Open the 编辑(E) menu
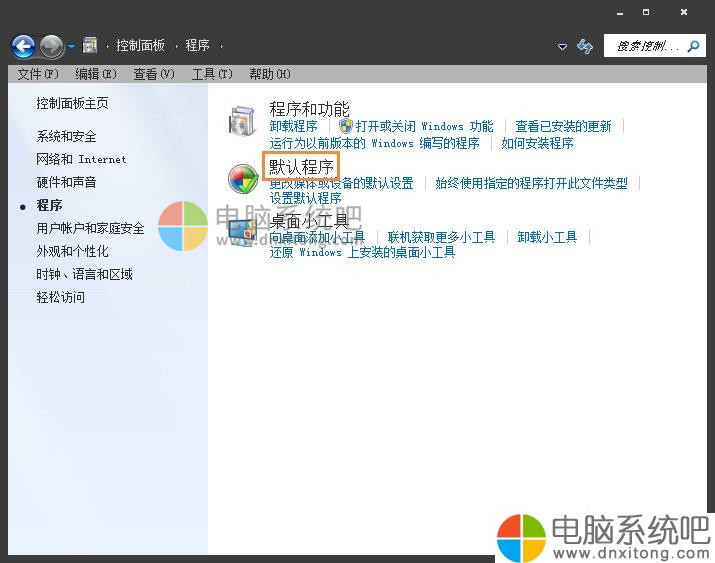This screenshot has width=715, height=563. pos(96,74)
